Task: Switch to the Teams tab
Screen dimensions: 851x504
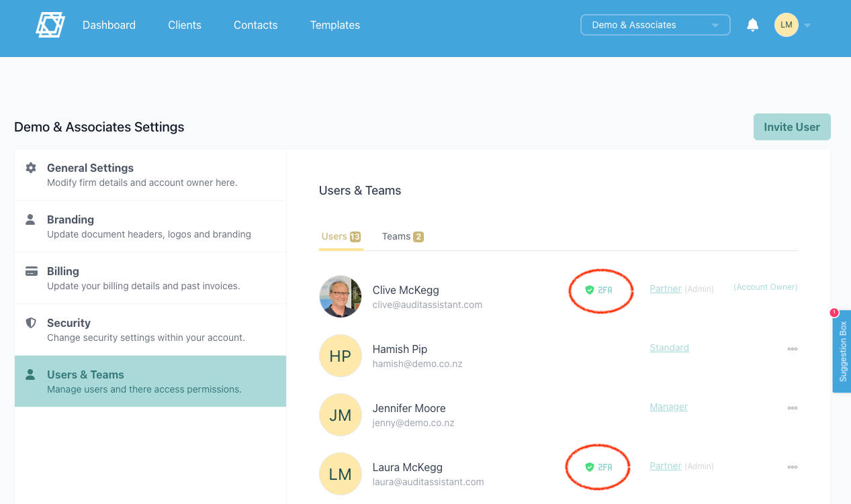Action: [x=402, y=236]
